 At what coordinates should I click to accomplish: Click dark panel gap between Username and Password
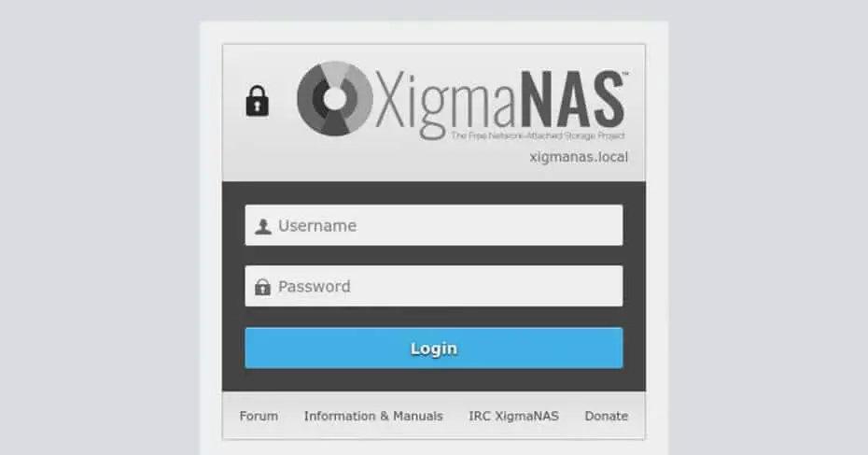[434, 255]
